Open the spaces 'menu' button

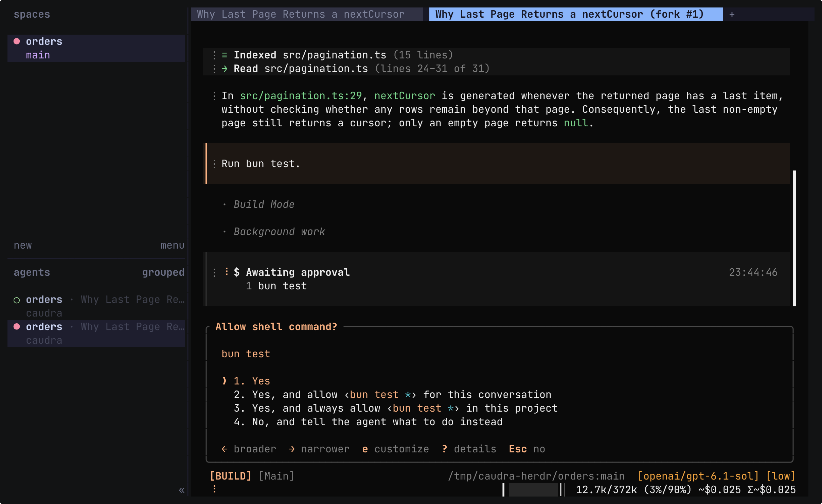[x=173, y=245]
